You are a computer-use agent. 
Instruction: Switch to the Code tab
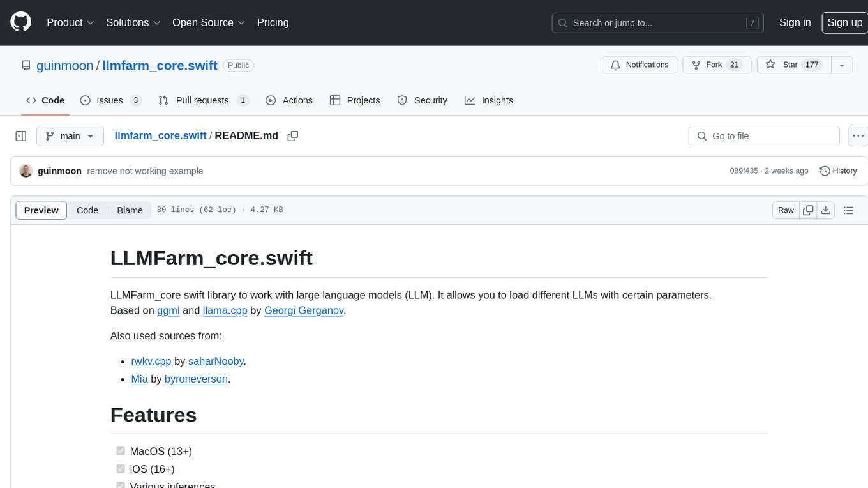pos(45,100)
